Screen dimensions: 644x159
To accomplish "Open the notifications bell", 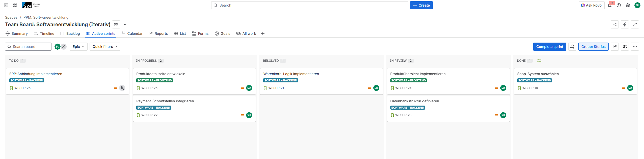I will [610, 5].
